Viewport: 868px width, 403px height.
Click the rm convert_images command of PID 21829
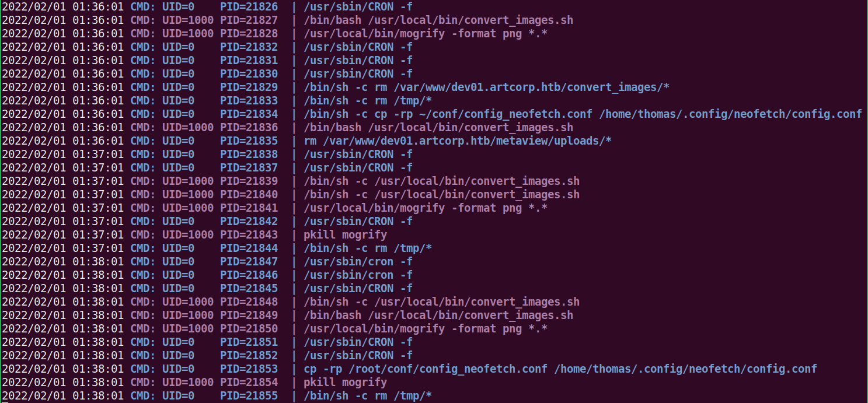[486, 87]
